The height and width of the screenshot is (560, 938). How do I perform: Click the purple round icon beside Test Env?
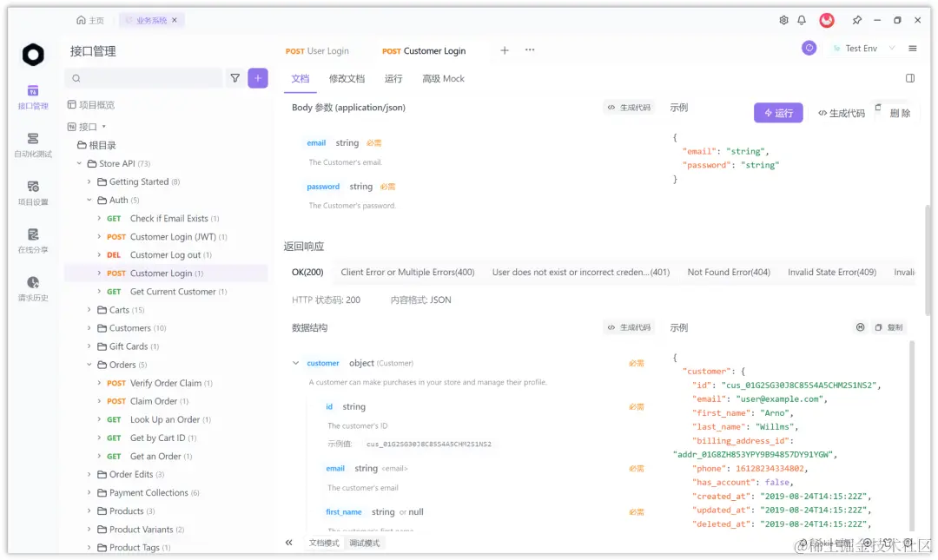[809, 48]
